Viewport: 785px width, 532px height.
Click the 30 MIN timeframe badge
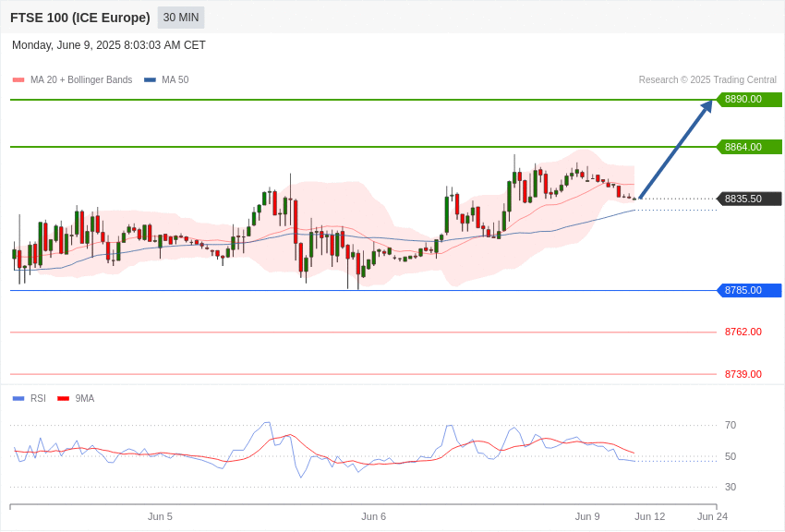click(x=181, y=18)
